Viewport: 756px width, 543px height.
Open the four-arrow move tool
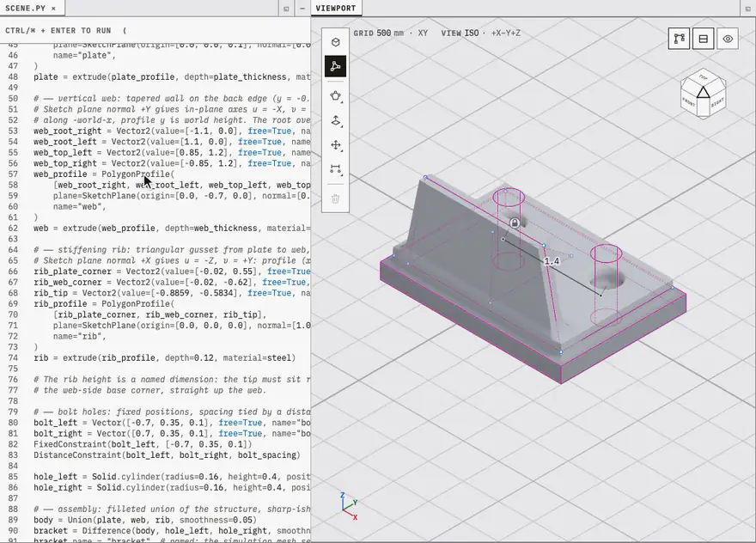click(x=336, y=145)
